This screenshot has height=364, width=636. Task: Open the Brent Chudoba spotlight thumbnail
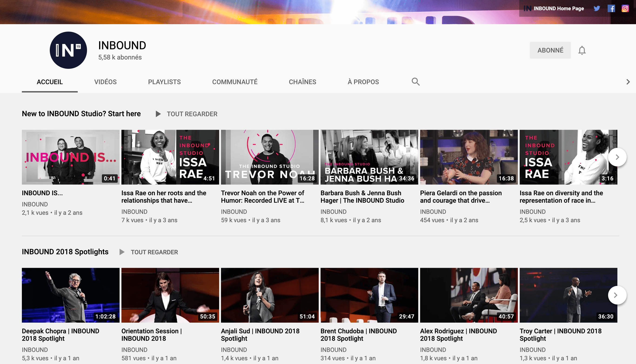[369, 295]
